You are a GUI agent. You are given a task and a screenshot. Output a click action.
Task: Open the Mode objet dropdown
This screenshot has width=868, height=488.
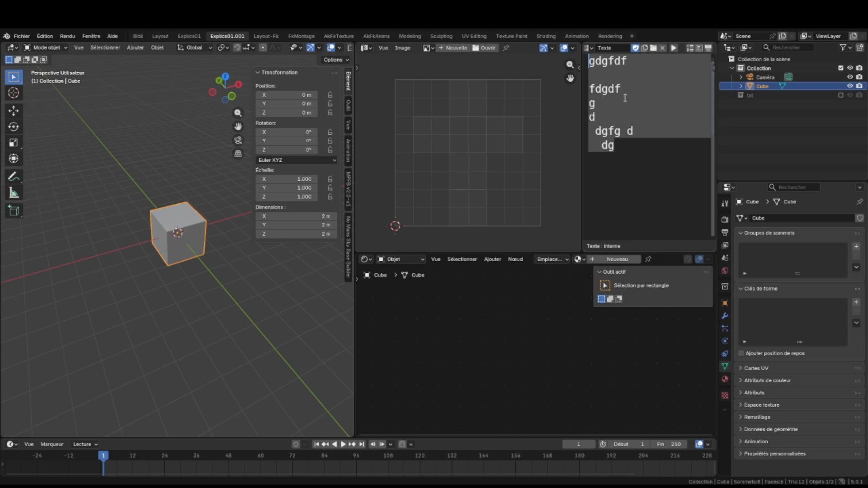tap(46, 47)
